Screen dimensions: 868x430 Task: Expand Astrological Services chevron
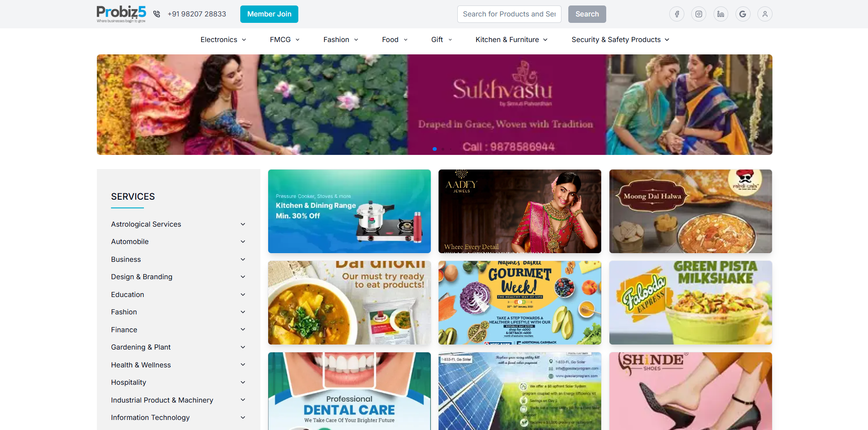coord(243,224)
